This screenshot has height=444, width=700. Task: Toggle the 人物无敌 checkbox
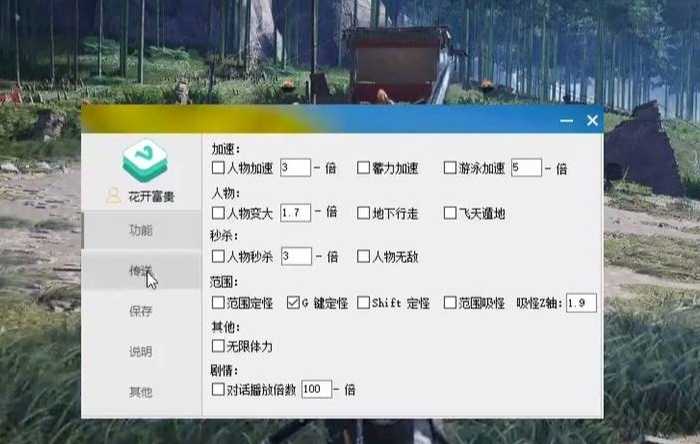pos(363,256)
